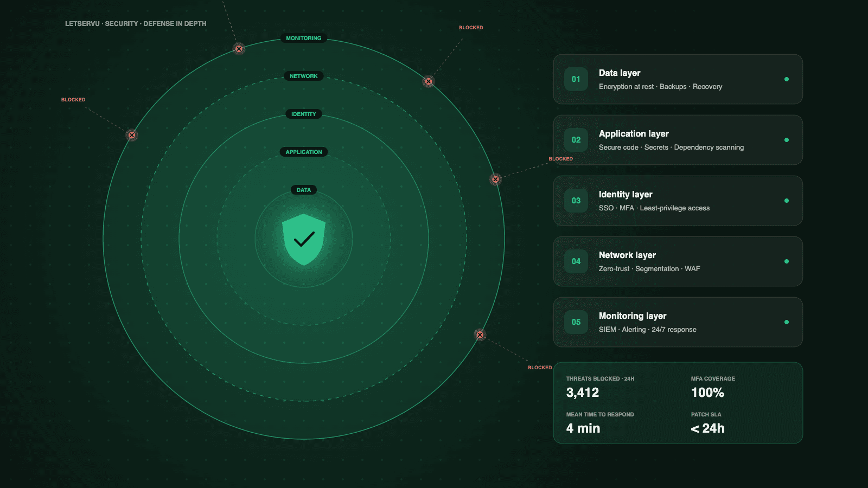Click the status dot on Network layer card
Image resolution: width=868 pixels, height=488 pixels.
787,261
